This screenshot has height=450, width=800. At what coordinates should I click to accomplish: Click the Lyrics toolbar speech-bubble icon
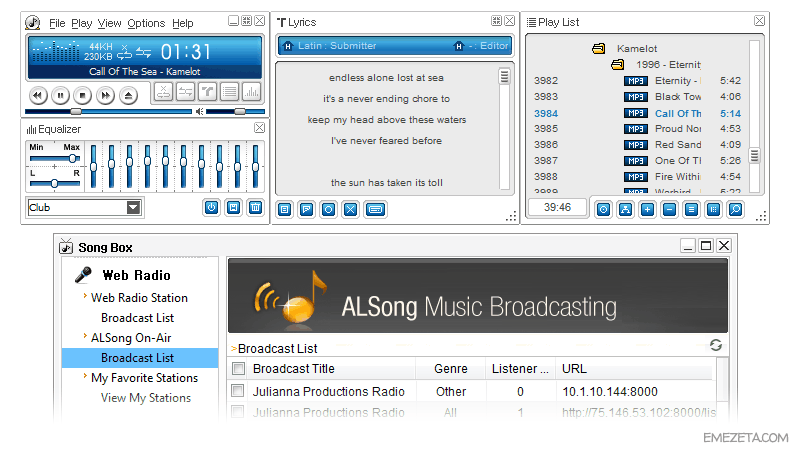click(307, 209)
